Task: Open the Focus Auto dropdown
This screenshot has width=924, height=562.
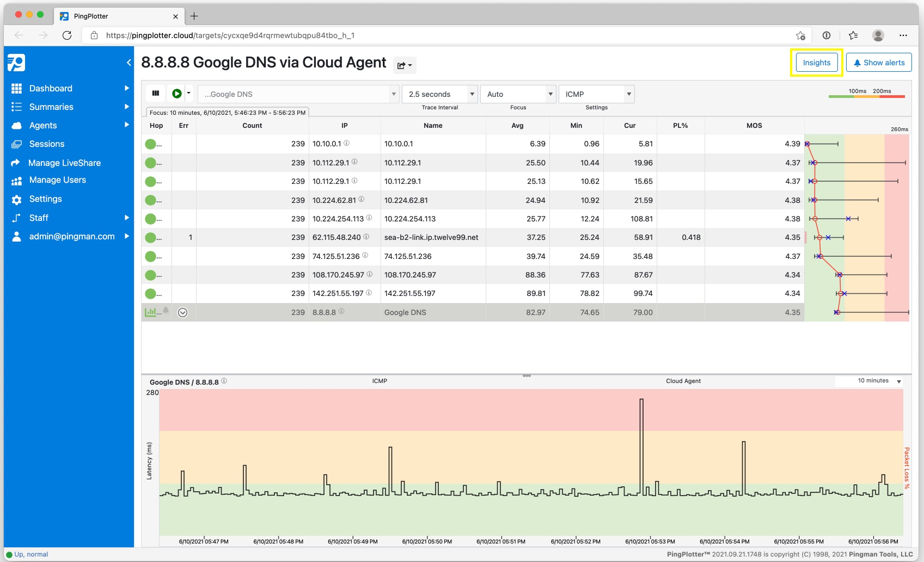Action: tap(518, 94)
